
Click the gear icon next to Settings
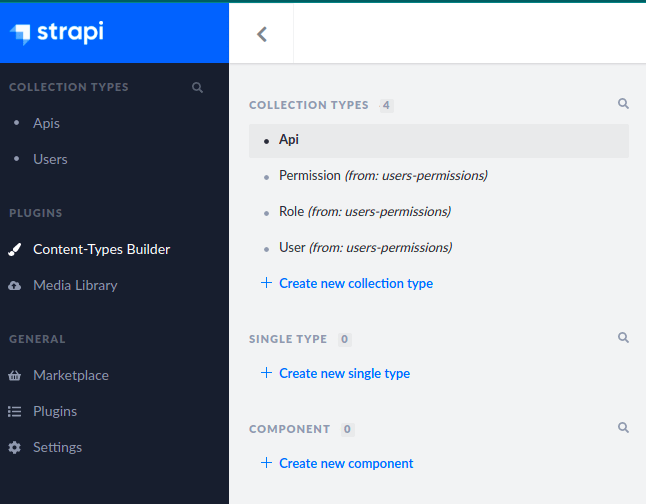click(x=14, y=448)
